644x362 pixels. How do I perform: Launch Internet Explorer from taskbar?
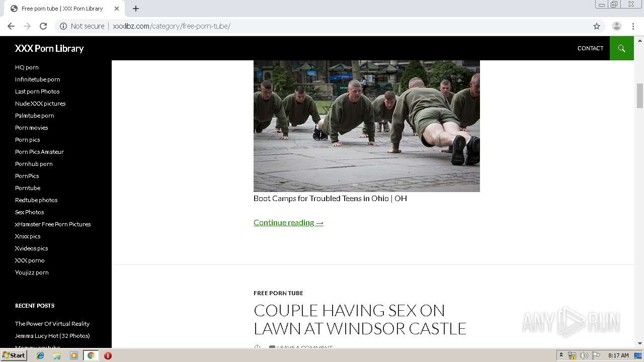click(40, 355)
